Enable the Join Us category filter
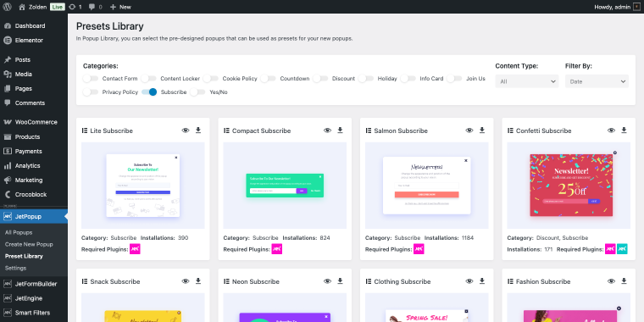Image resolution: width=644 pixels, height=322 pixels. coord(454,79)
